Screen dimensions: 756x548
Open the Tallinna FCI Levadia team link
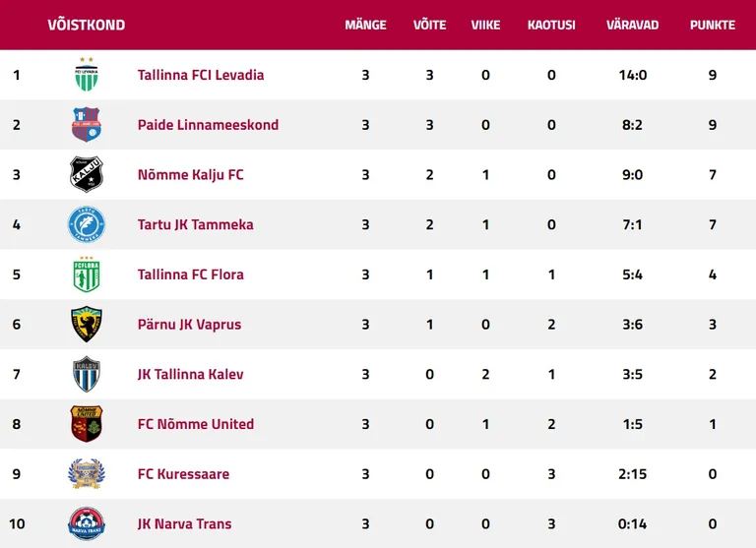point(201,75)
